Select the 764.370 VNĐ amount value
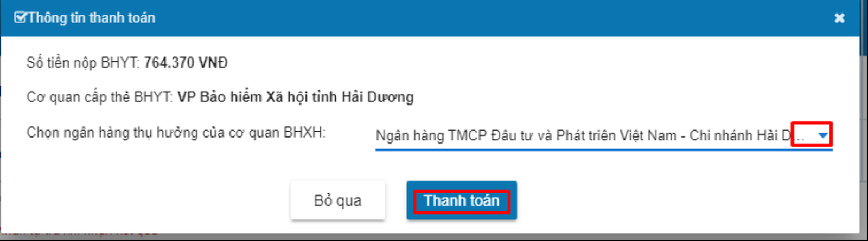 point(186,63)
